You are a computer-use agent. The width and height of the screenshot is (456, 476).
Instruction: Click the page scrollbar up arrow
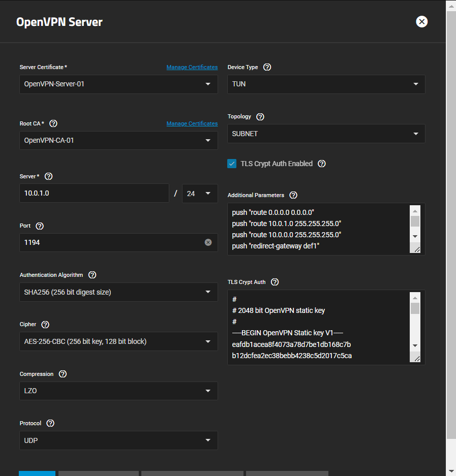pos(451,6)
